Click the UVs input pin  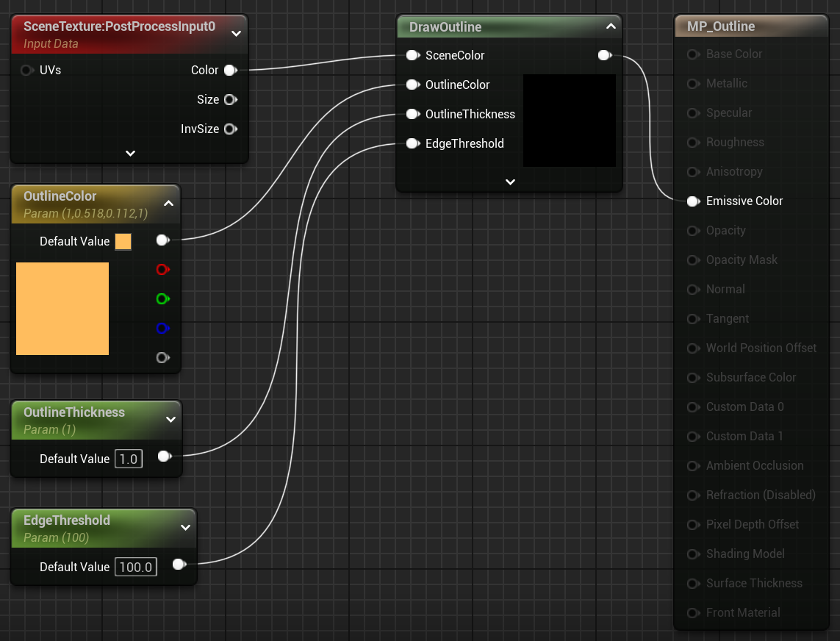tap(28, 71)
